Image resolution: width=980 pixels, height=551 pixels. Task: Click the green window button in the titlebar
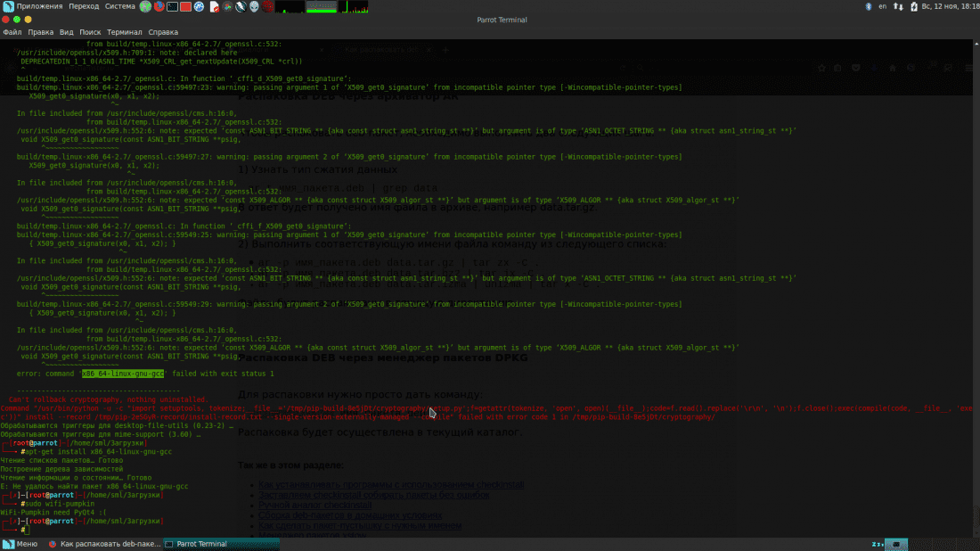click(x=17, y=20)
